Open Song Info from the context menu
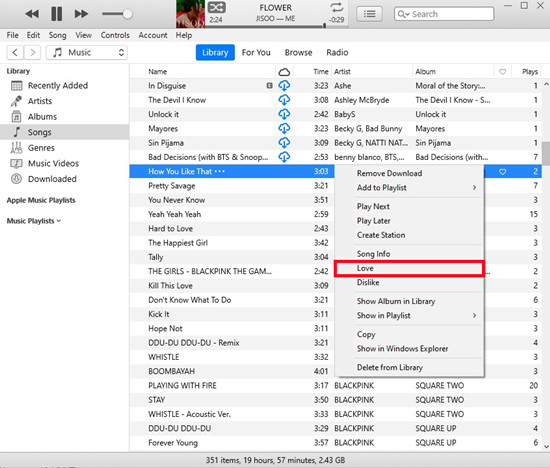Image resolution: width=550 pixels, height=468 pixels. click(409, 254)
